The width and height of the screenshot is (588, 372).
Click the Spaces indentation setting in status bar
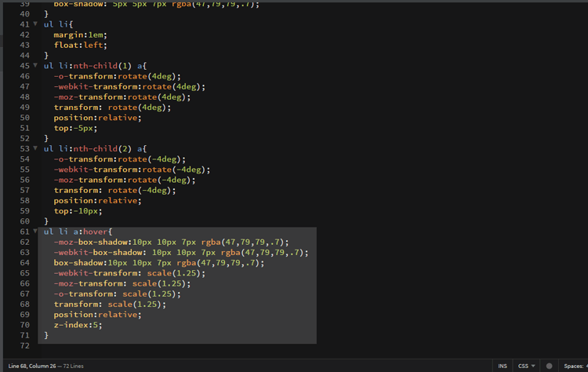point(575,366)
